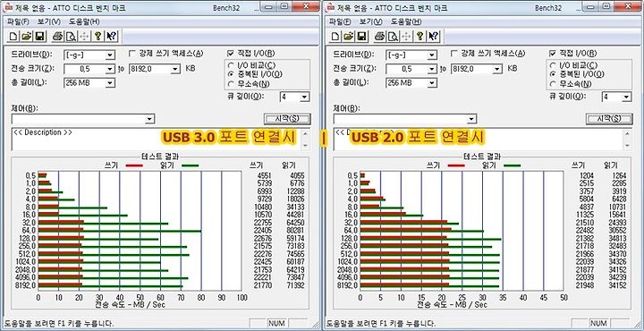Open 큐 길이 dropdown in right window
Viewport: 644px width, 331px height.
[x=626, y=97]
